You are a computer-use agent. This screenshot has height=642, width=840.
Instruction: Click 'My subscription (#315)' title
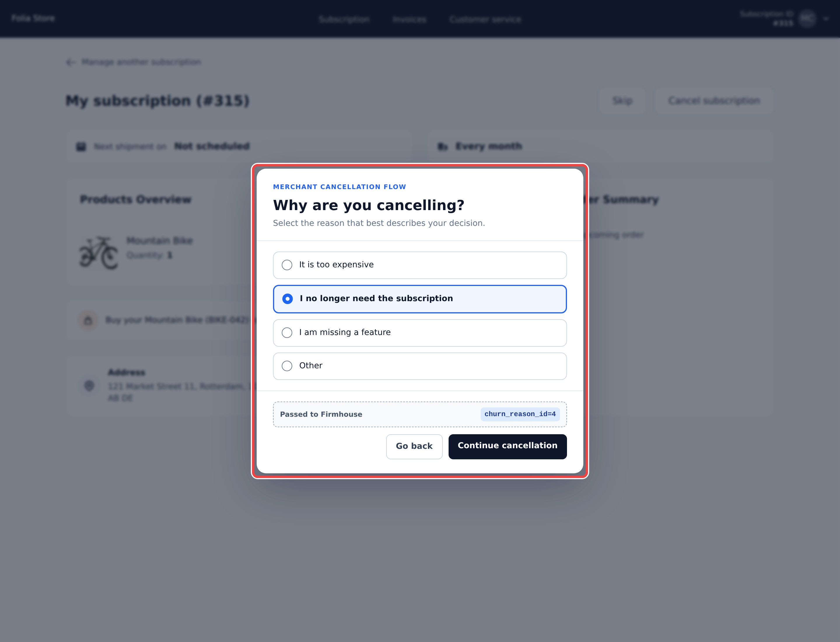[157, 101]
